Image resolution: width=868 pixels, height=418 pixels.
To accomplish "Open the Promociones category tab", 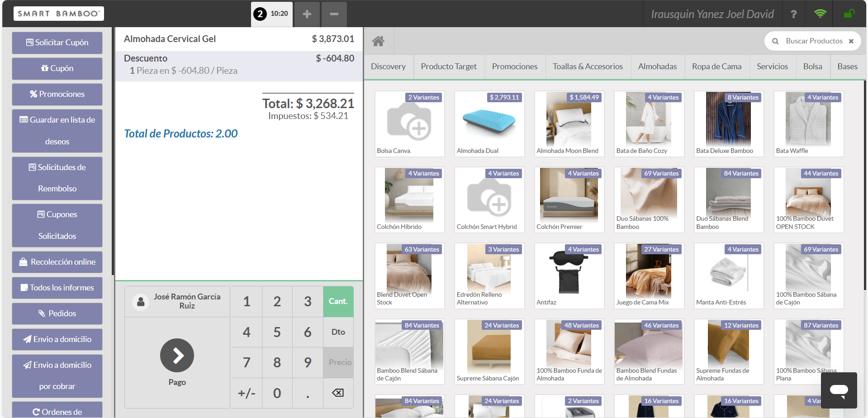I will point(515,66).
